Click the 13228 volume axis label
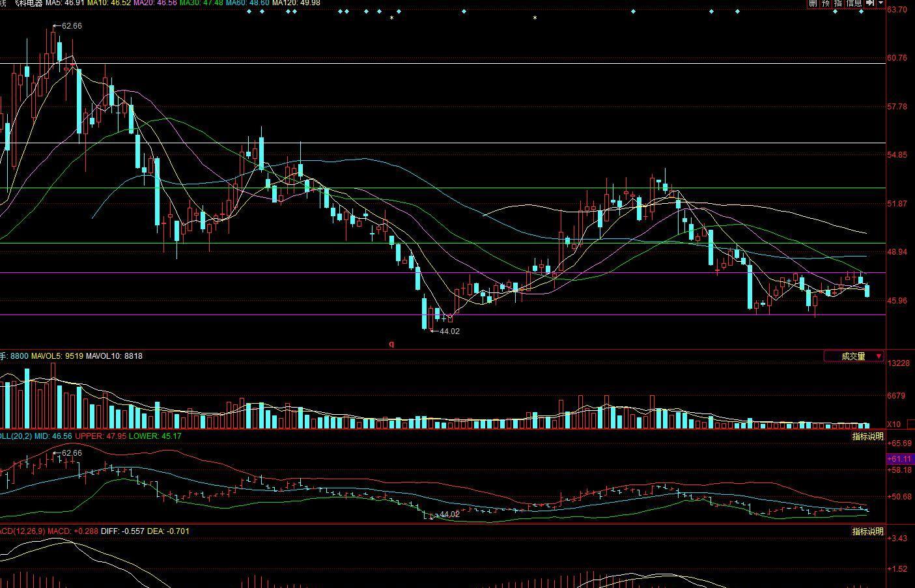This screenshot has height=588, width=915. click(x=899, y=363)
